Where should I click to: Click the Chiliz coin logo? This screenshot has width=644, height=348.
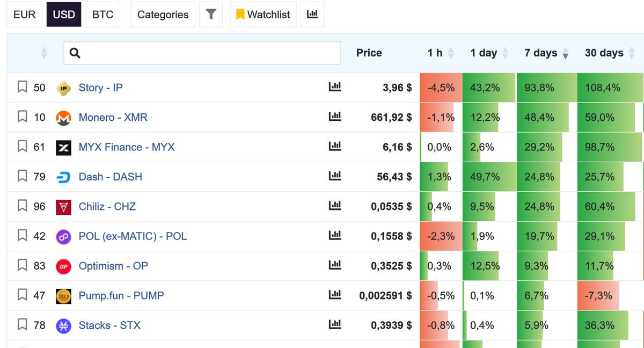[64, 207]
